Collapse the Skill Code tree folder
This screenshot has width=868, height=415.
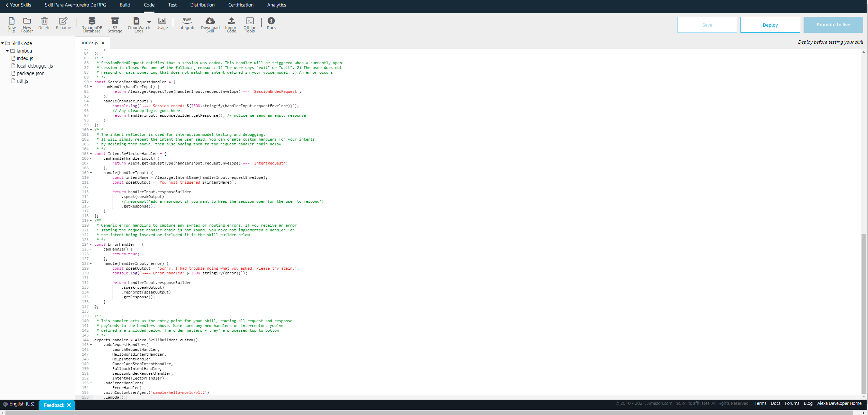[3, 43]
